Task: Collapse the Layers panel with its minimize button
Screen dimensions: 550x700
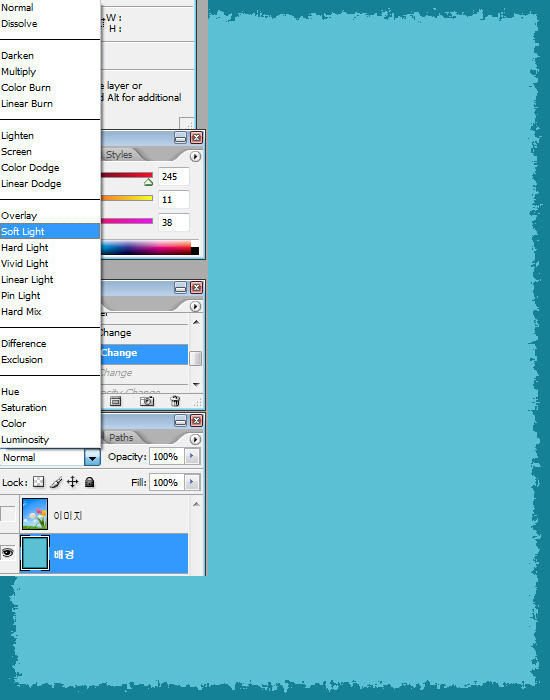Action: coord(180,421)
